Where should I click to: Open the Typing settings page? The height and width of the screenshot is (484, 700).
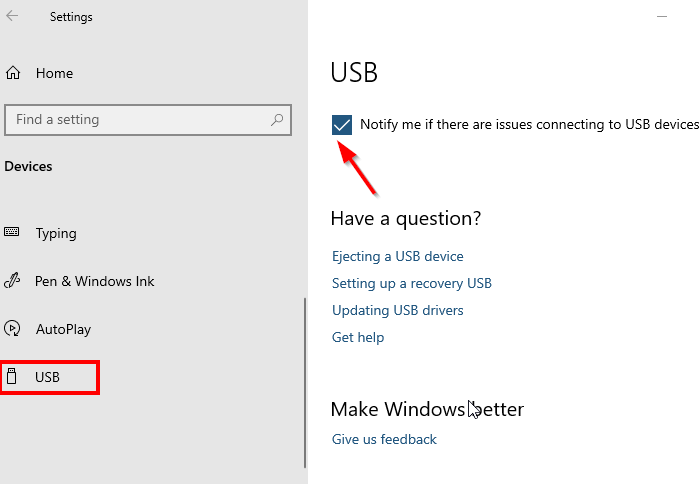point(56,233)
